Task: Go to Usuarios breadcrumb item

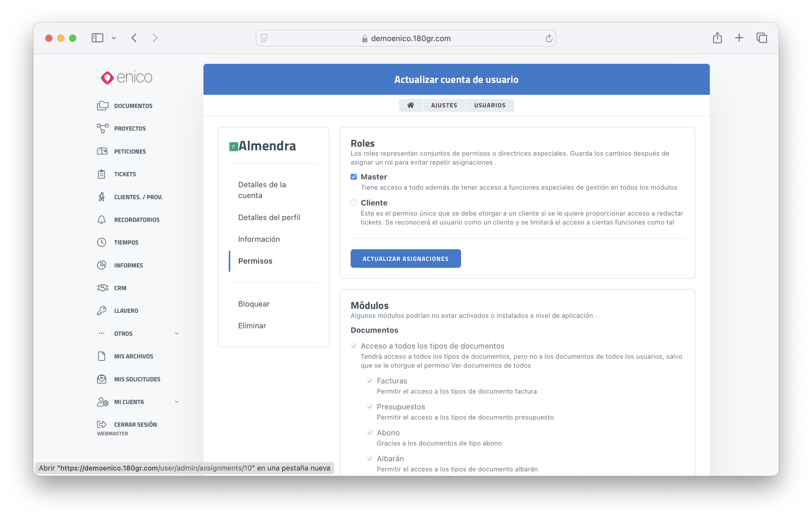Action: (489, 105)
